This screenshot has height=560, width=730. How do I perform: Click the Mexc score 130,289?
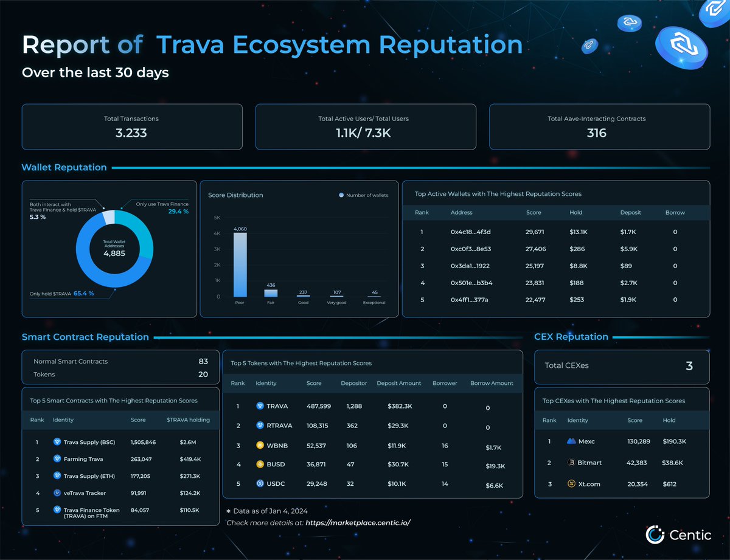[x=639, y=441]
